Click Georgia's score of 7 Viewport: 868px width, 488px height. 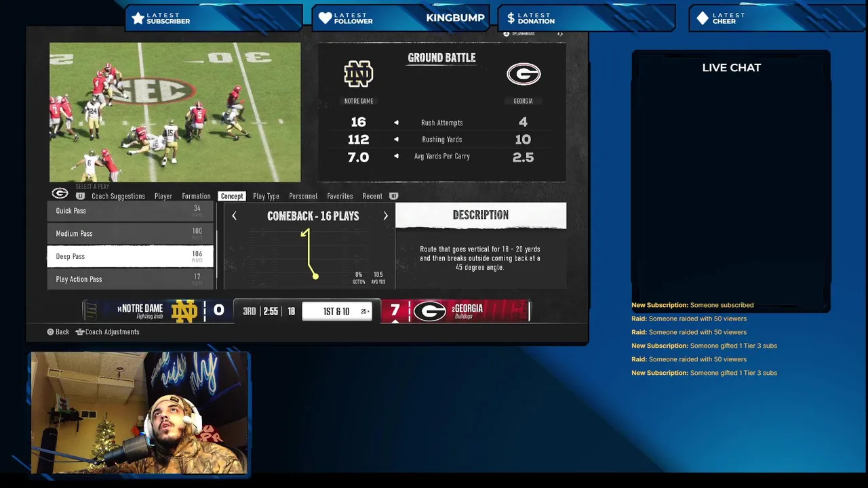(x=395, y=310)
